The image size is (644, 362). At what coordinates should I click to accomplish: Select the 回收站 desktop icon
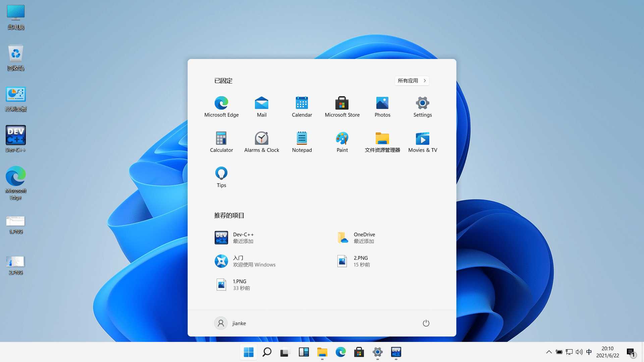point(16,58)
